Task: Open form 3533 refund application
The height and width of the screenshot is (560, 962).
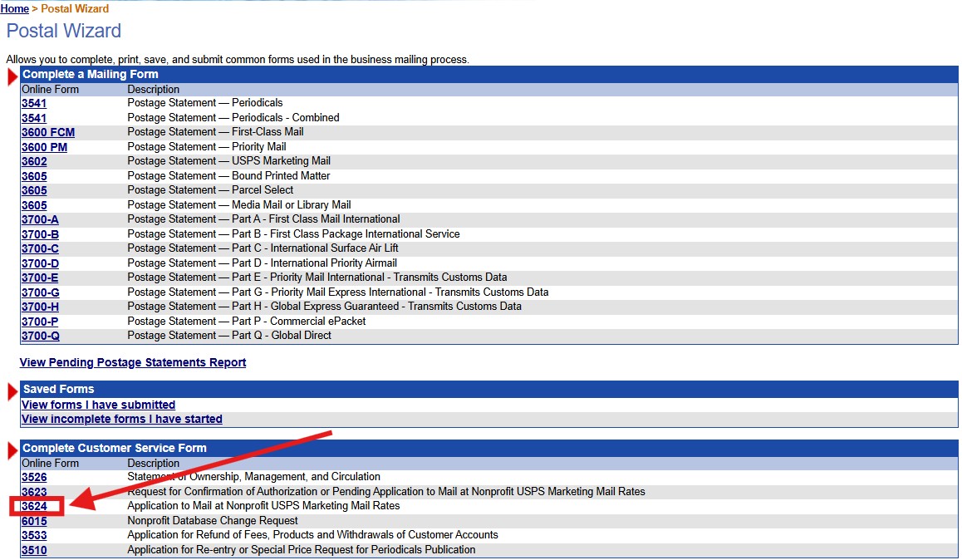Action: (x=34, y=535)
